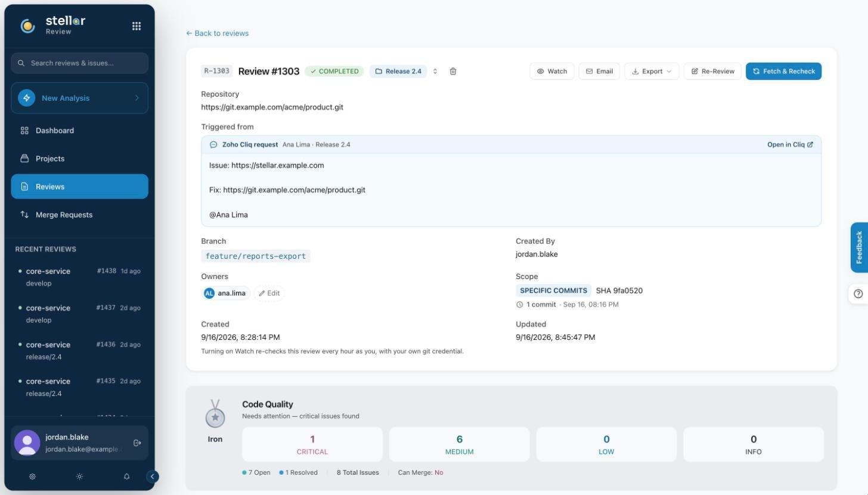868x495 pixels.
Task: Open the request in Cliq
Action: 790,145
